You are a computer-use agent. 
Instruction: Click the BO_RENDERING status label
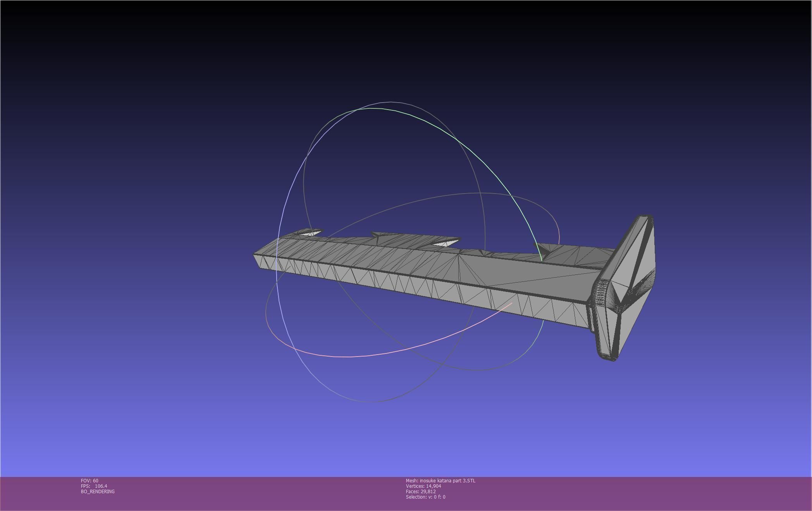(x=98, y=491)
